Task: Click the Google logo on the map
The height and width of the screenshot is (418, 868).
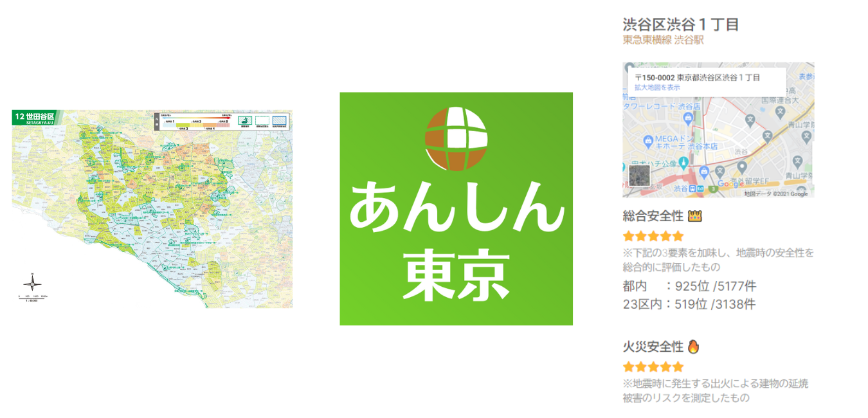Action: [x=731, y=184]
